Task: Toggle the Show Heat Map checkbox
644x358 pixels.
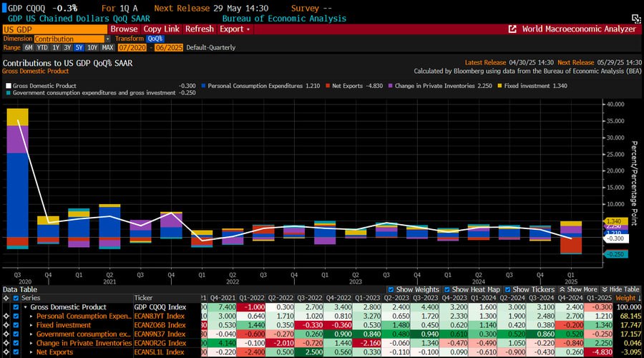Action: point(449,289)
